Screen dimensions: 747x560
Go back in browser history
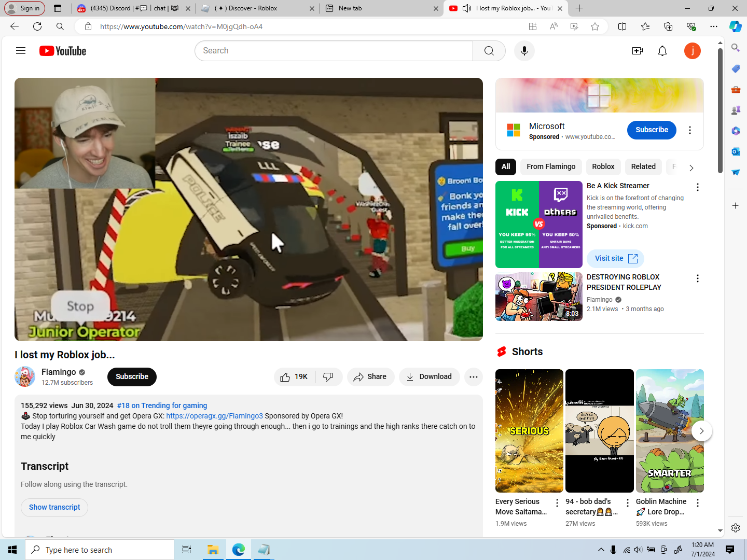tap(15, 26)
